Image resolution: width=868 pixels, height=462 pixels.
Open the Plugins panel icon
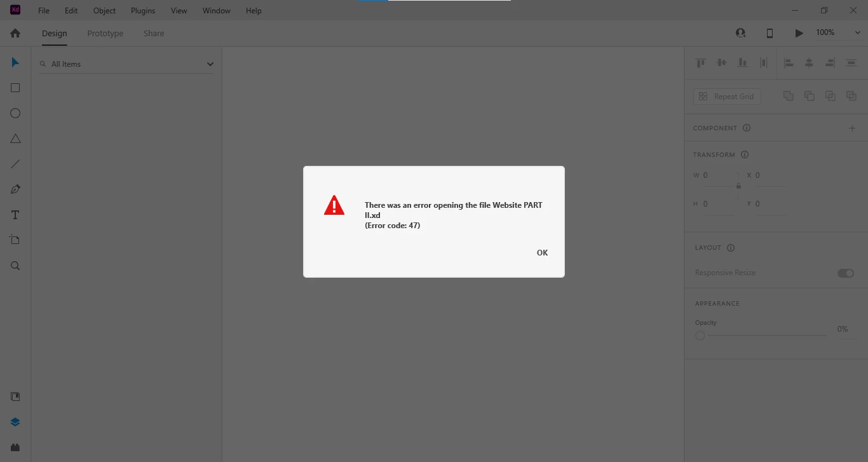tap(15, 447)
